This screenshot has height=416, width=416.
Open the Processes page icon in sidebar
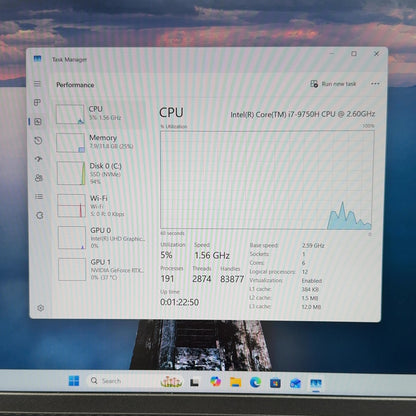point(38,102)
